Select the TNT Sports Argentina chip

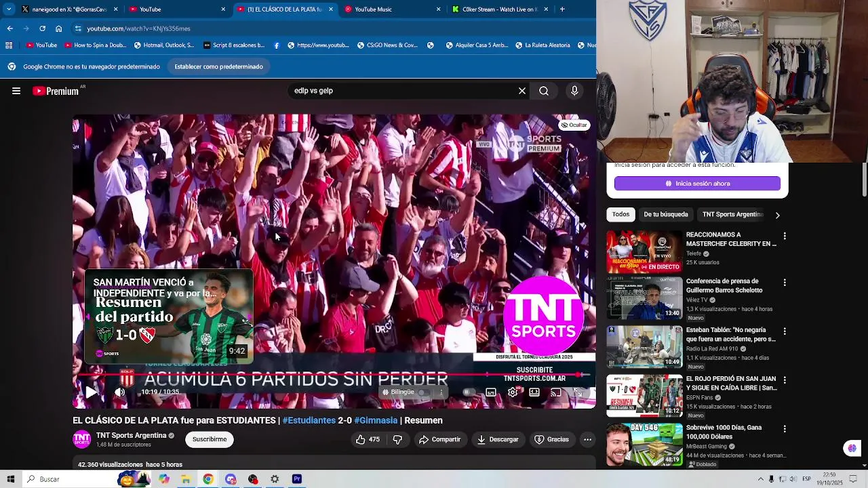pyautogui.click(x=732, y=214)
